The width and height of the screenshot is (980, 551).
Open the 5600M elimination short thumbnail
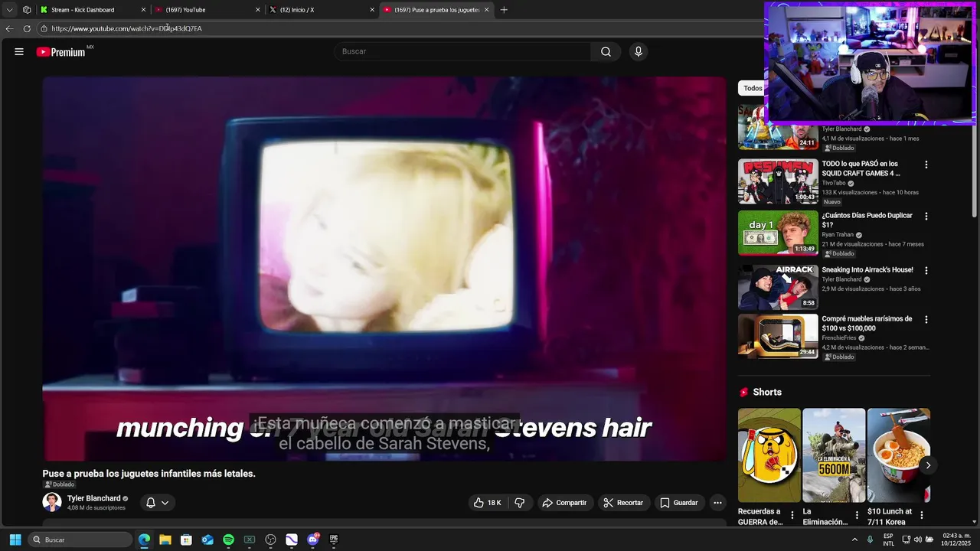(x=834, y=455)
